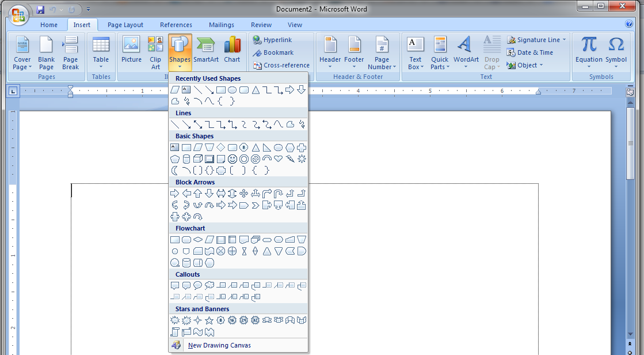Select the 5-point star shape
This screenshot has width=644, height=355.
coord(209,320)
